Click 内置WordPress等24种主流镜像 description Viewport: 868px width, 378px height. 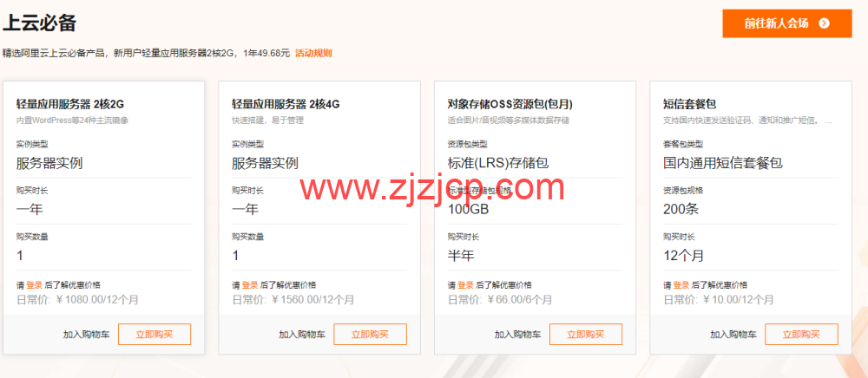coord(73,120)
